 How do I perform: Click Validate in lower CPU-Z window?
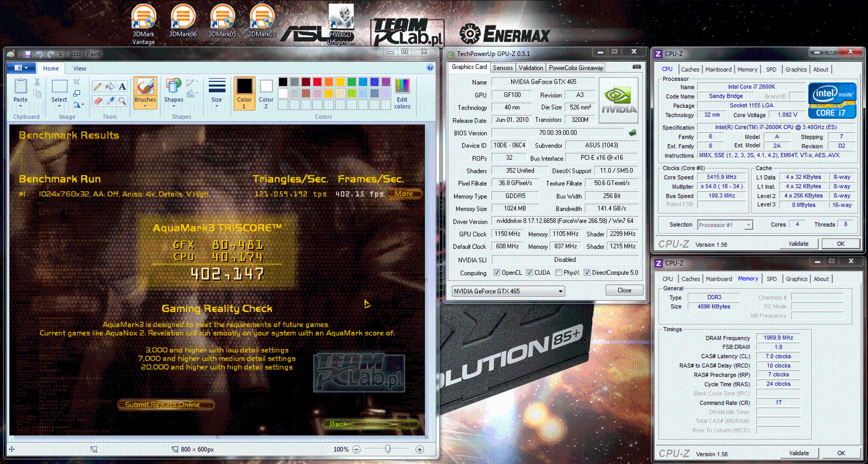pyautogui.click(x=799, y=453)
